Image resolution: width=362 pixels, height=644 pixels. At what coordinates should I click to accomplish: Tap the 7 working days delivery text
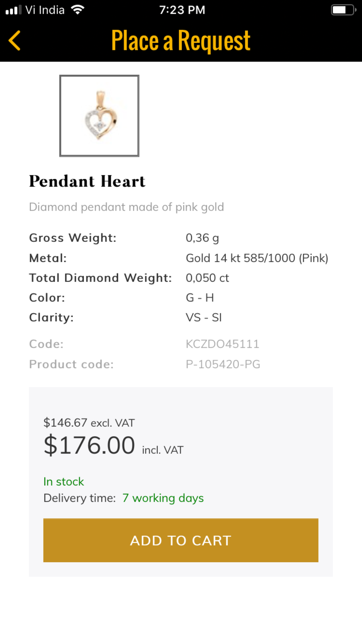click(x=163, y=498)
